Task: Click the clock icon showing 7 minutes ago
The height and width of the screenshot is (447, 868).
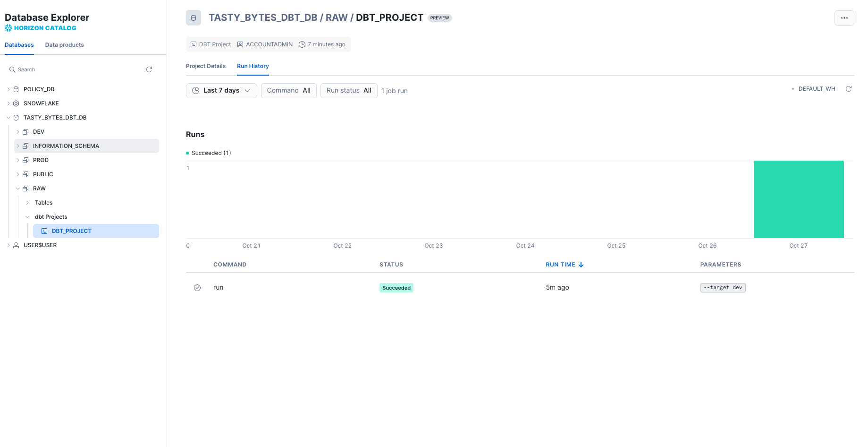Action: coord(301,44)
